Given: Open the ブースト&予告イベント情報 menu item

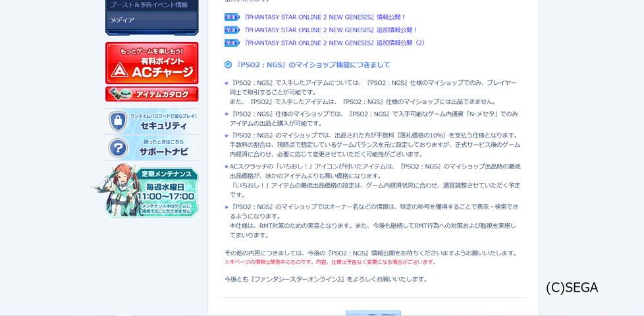Looking at the screenshot, I should click(151, 5).
